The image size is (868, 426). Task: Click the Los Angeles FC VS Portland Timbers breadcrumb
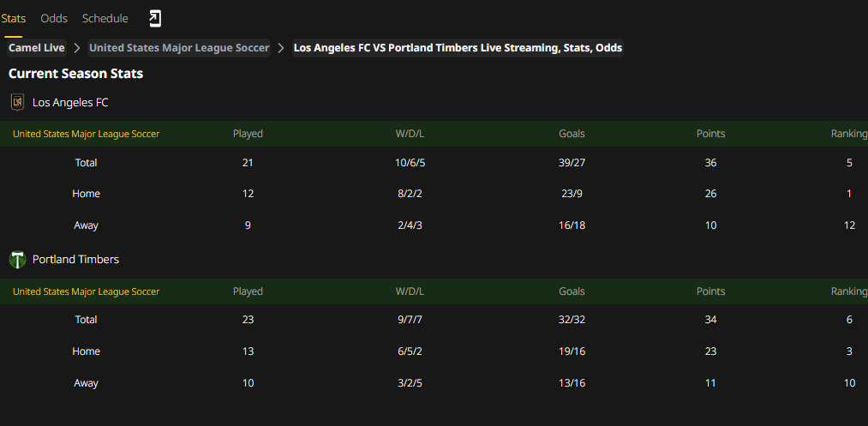[458, 48]
